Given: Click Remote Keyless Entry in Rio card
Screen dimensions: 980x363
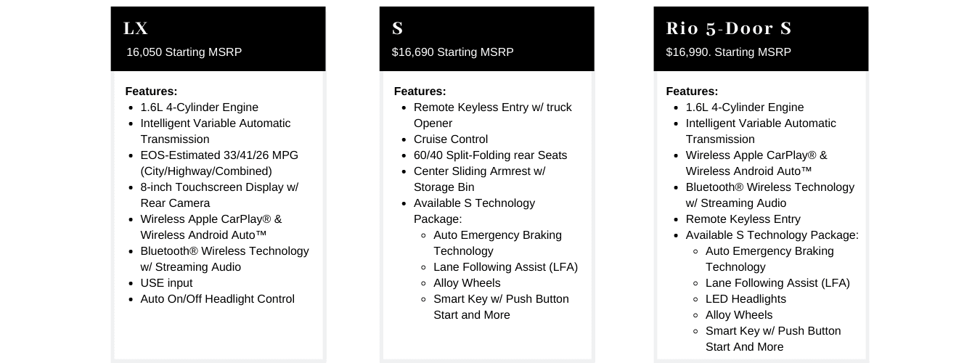Looking at the screenshot, I should tap(743, 219).
